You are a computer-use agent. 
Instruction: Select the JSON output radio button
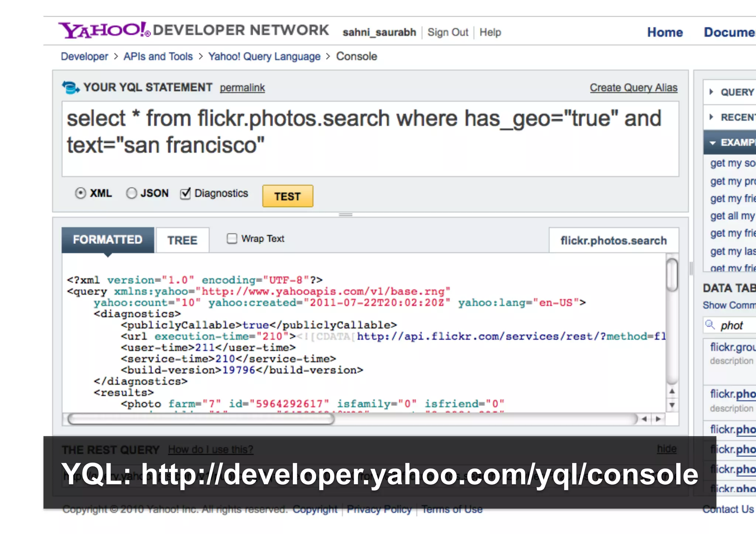click(131, 193)
